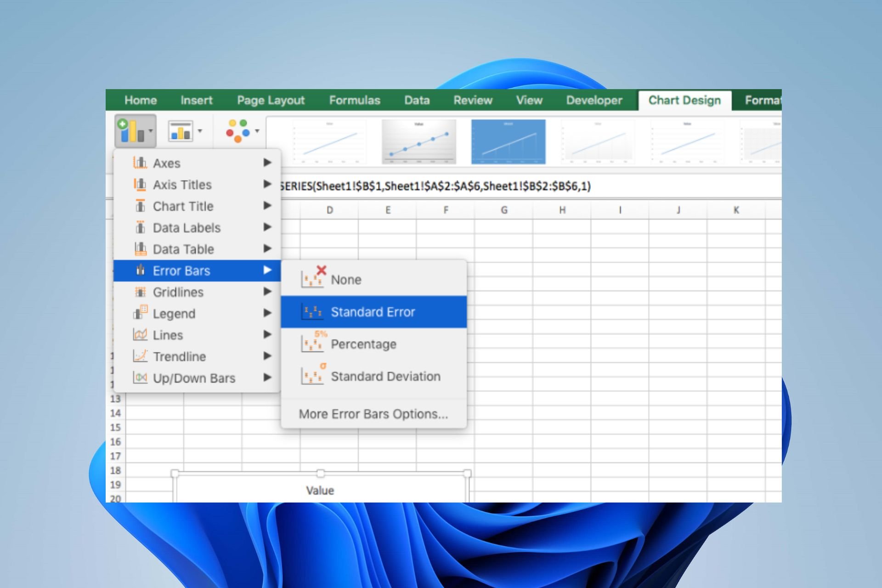882x588 pixels.
Task: Click the Error Bars menu icon
Action: 140,270
